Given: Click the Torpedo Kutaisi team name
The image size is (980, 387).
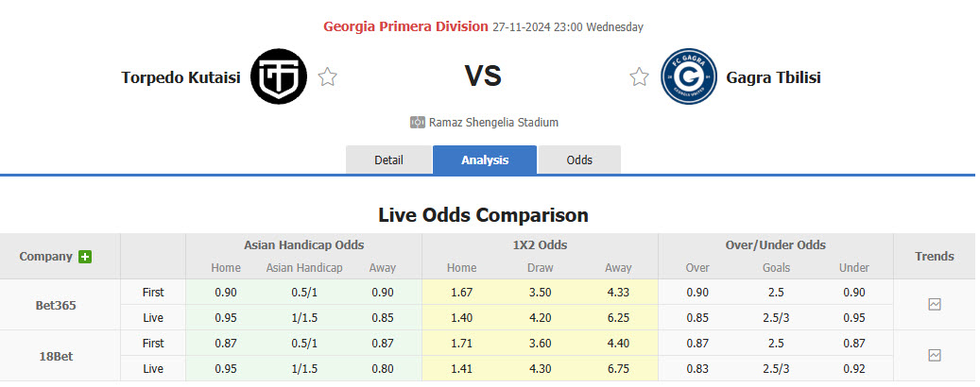Looking at the screenshot, I should point(181,77).
